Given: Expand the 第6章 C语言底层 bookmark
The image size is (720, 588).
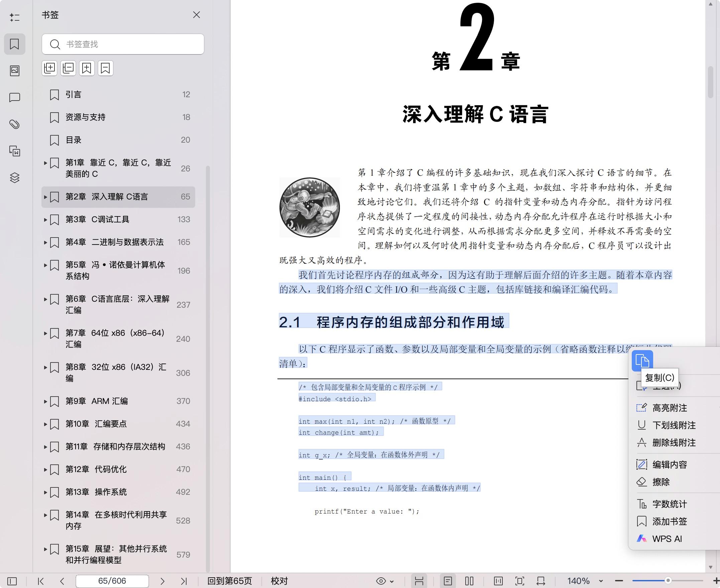Looking at the screenshot, I should tap(45, 299).
